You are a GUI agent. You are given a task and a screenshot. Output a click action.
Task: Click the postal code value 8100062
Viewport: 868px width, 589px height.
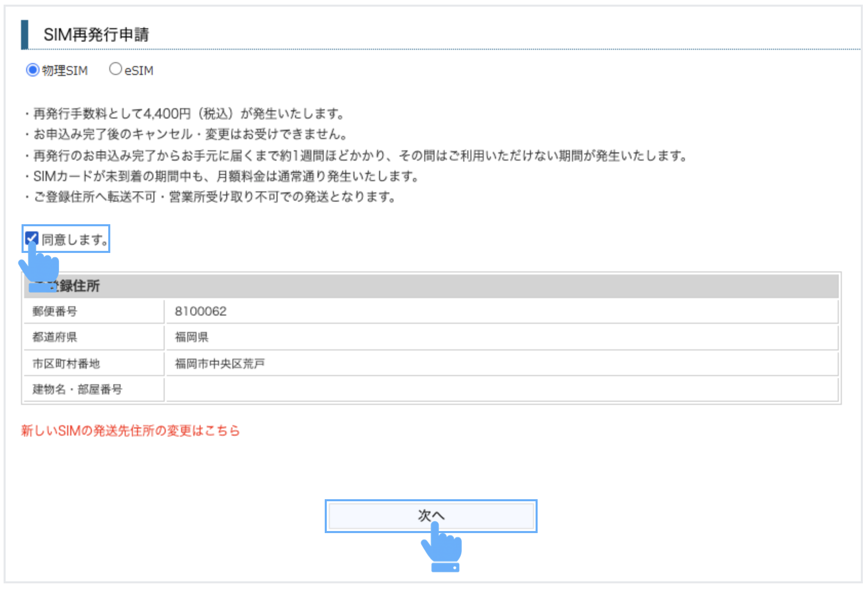[x=201, y=311]
